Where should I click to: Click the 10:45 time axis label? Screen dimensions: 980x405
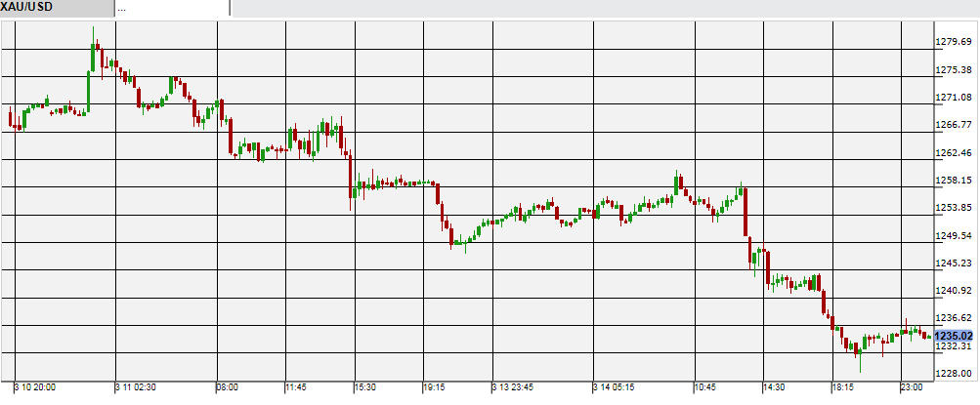click(705, 387)
